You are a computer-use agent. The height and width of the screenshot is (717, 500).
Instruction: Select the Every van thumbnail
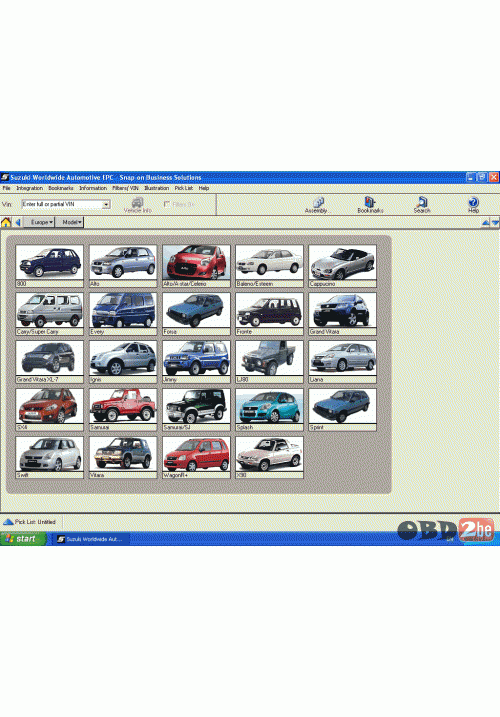tap(123, 314)
